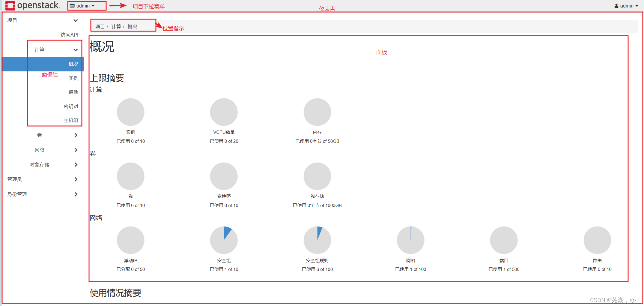Select the 实例 panel in sidebar
Screen dimensions: 644x306
[x=73, y=78]
